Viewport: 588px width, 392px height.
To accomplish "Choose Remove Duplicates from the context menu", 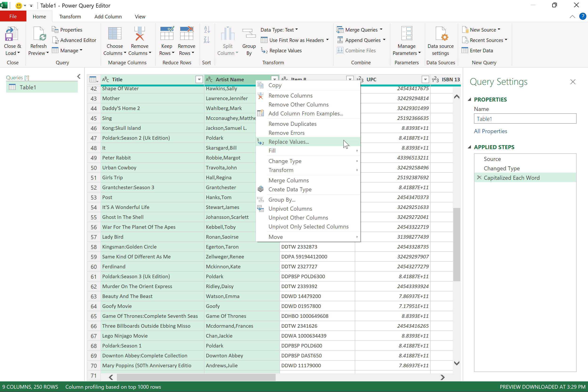I will [293, 124].
